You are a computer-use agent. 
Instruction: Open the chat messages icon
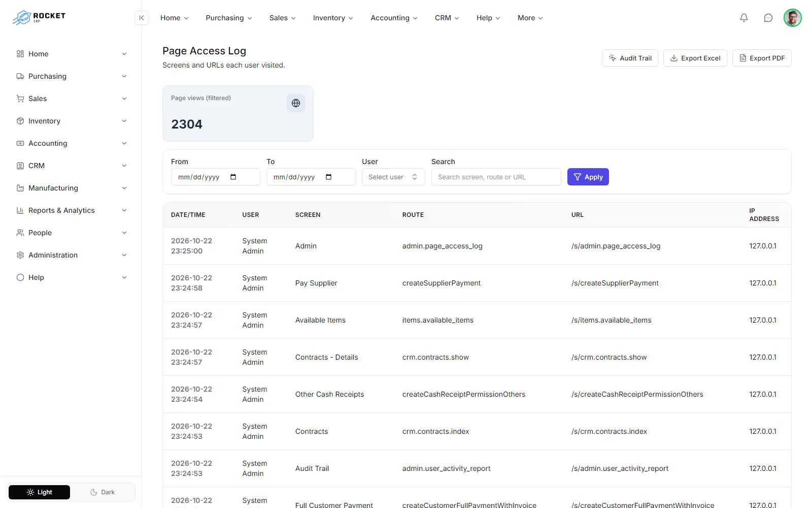point(768,18)
